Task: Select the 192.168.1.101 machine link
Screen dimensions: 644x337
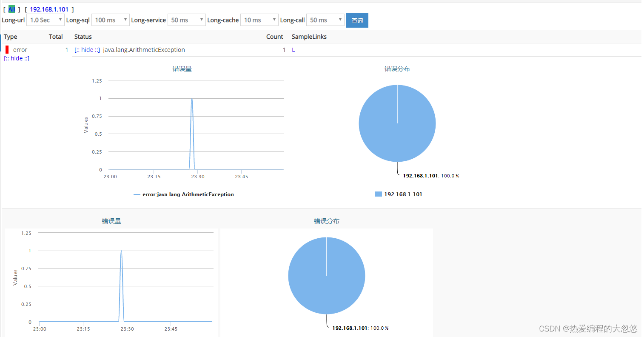Action: (49, 9)
